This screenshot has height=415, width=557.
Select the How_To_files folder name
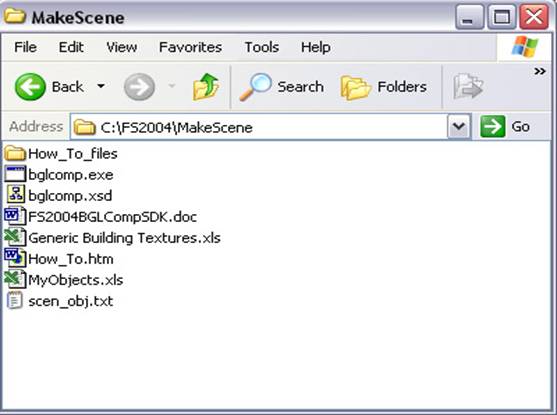click(73, 154)
